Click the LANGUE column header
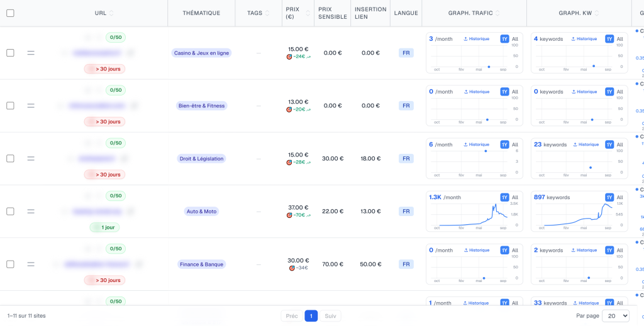 point(406,13)
